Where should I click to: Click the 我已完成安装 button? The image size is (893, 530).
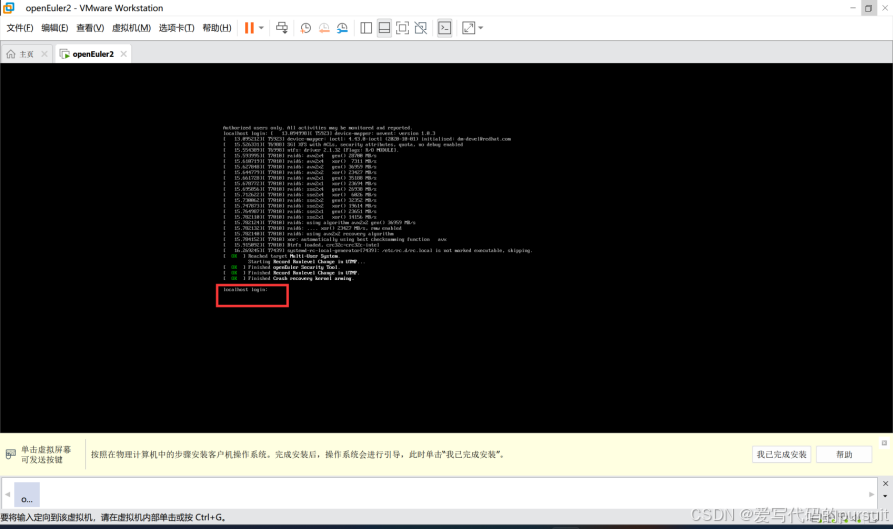point(781,454)
